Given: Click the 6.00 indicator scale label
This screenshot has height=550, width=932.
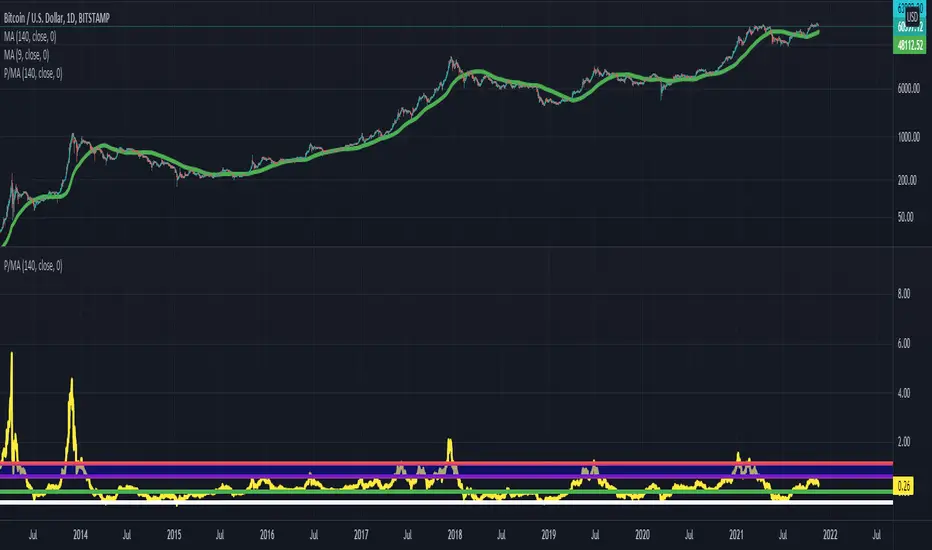Looking at the screenshot, I should [903, 344].
